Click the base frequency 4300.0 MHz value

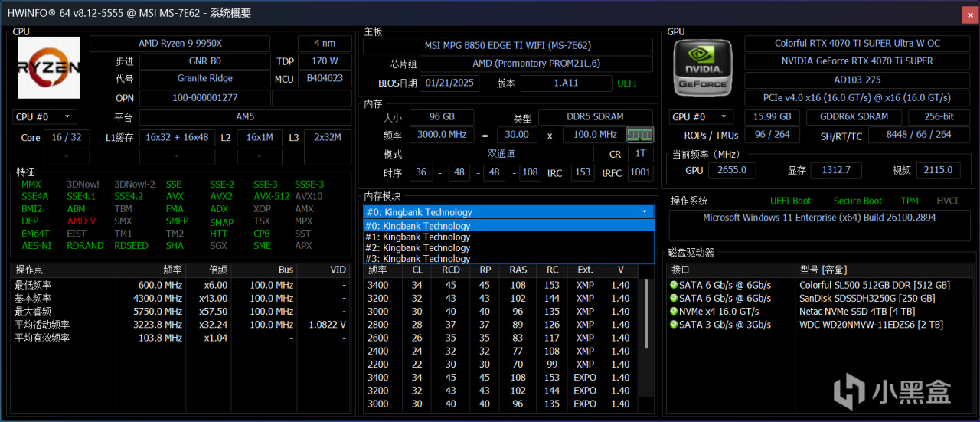tap(160, 298)
